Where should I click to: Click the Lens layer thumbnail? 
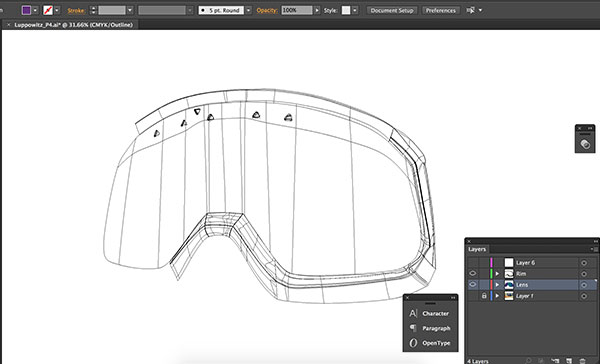[x=509, y=285]
